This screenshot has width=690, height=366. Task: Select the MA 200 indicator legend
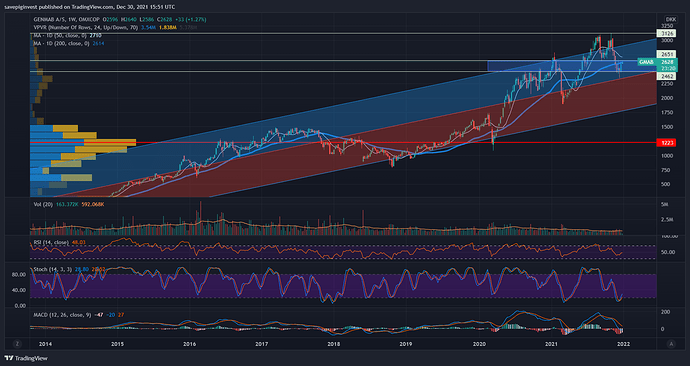click(62, 43)
